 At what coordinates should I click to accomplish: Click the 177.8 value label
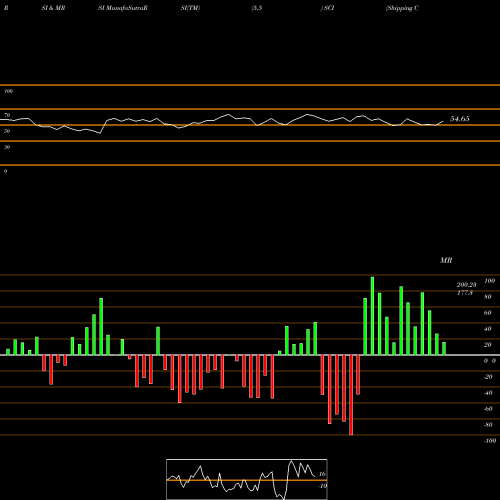465,293
